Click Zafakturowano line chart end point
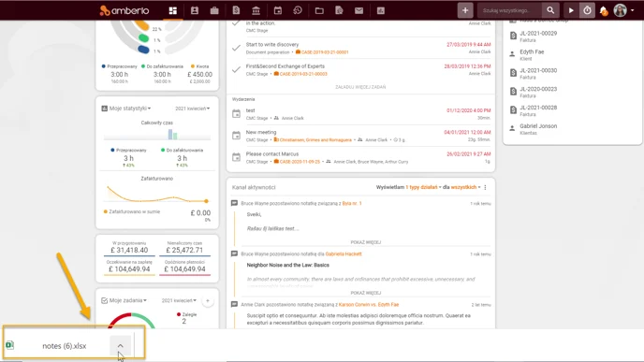Screen dimensions: 644x362 (206, 201)
